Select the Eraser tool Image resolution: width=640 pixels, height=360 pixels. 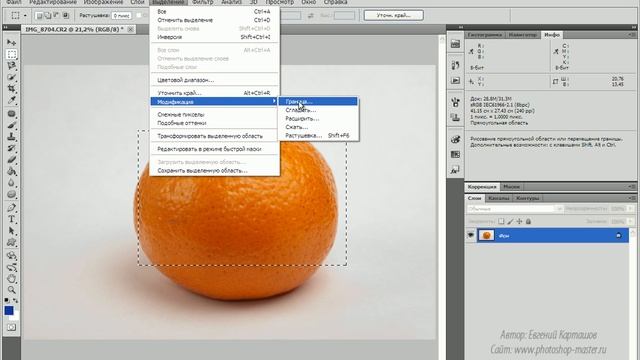click(x=11, y=160)
